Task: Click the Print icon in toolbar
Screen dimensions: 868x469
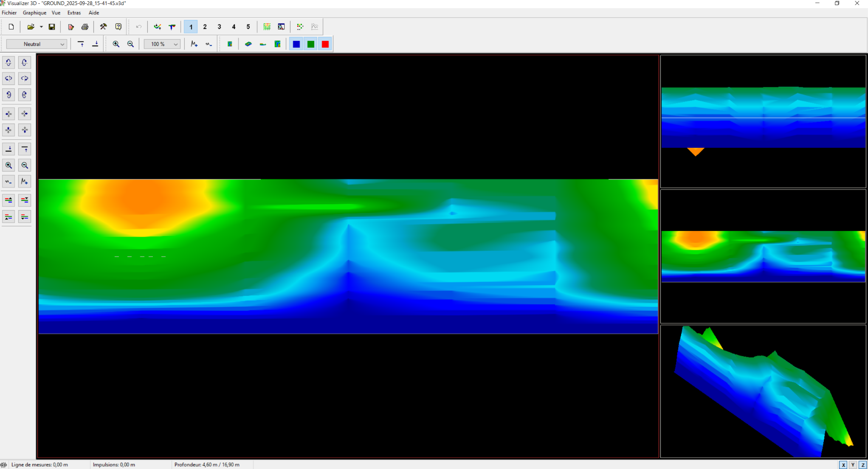Action: click(85, 27)
